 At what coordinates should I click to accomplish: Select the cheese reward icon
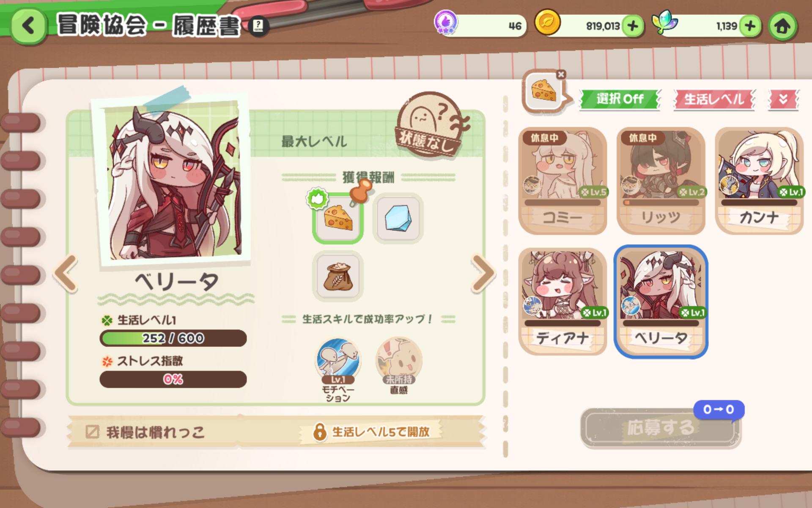[x=337, y=218]
